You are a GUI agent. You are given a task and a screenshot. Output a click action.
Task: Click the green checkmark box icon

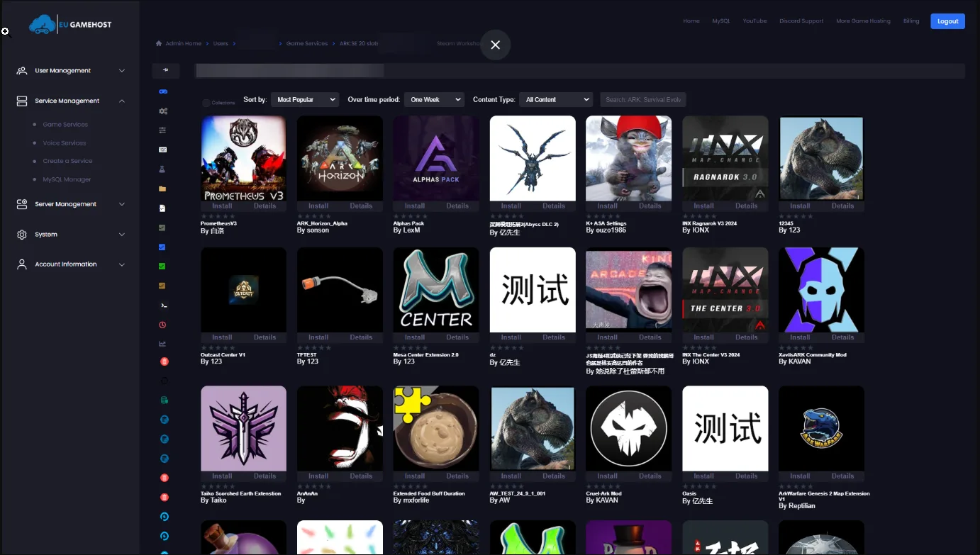(x=162, y=267)
